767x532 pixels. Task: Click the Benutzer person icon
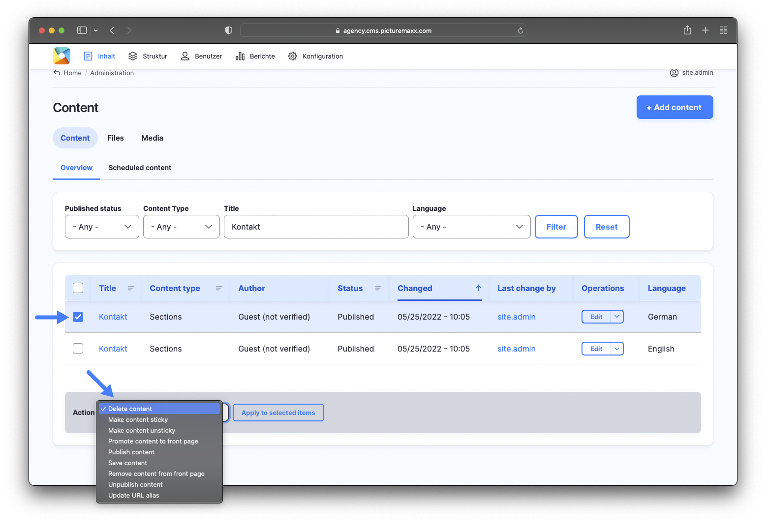point(185,56)
